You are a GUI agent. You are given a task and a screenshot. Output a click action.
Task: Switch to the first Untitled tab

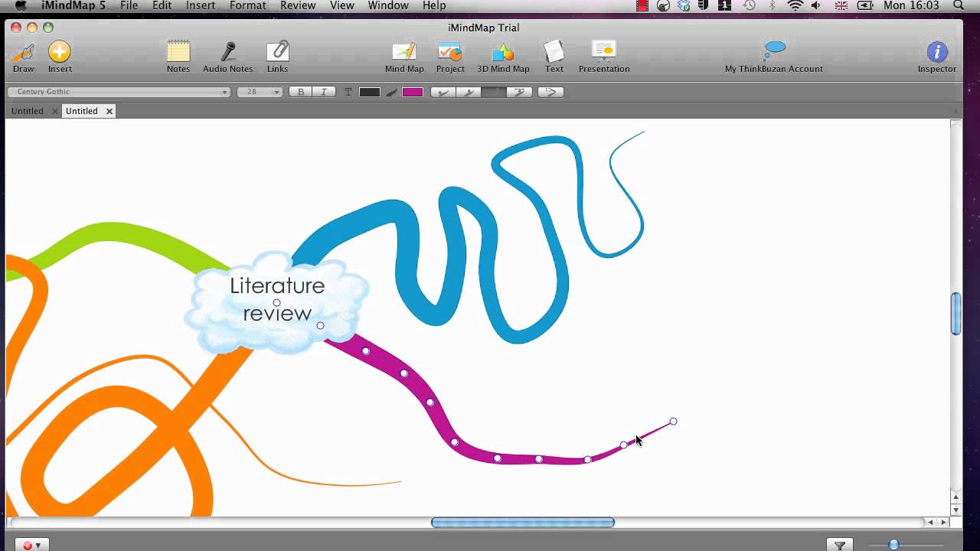[27, 110]
